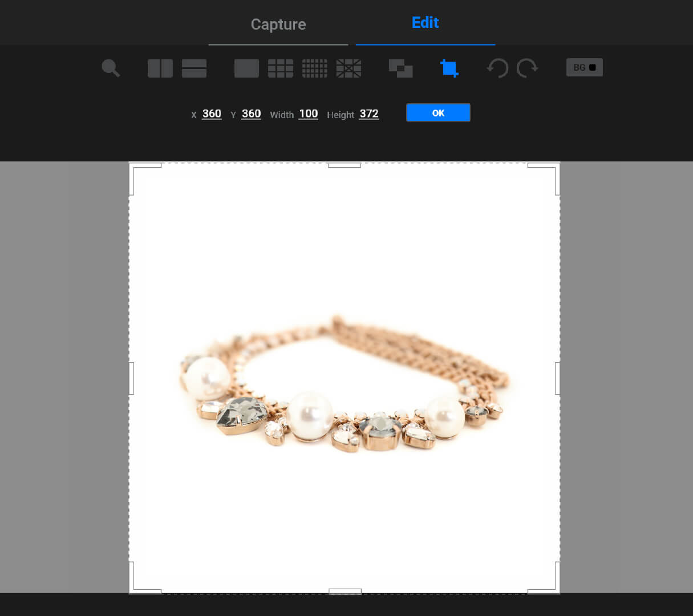Click the top-center crop edge handle
The height and width of the screenshot is (616, 693).
(345, 165)
